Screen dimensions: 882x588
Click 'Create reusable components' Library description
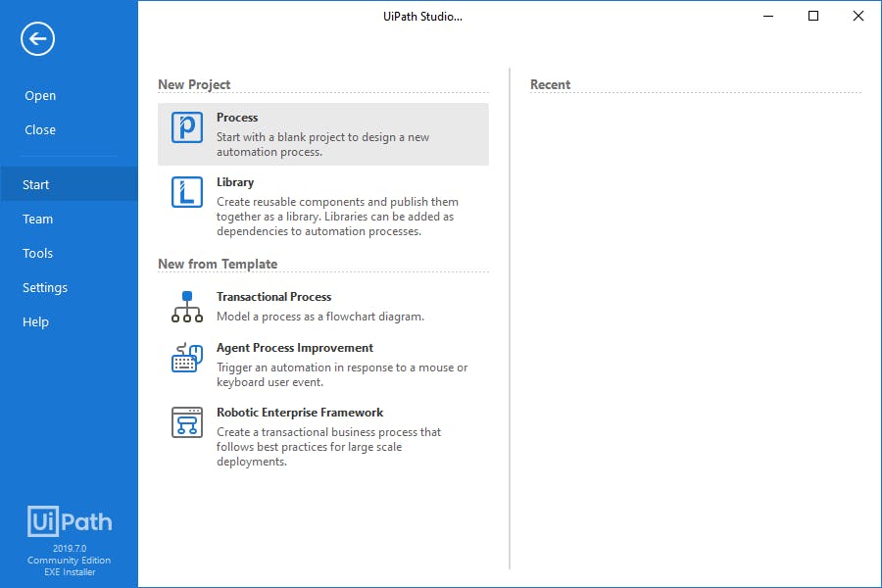[337, 217]
